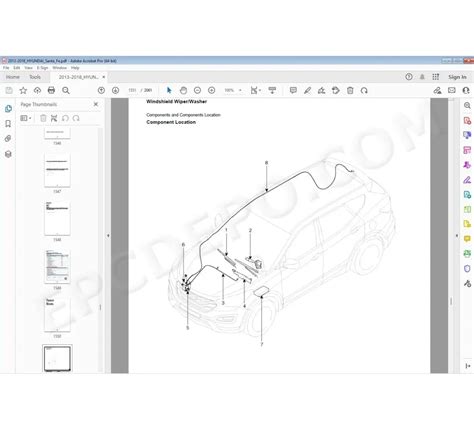The height and width of the screenshot is (430, 474).
Task: Open the Protect shield tool in right pane
Action: 467,269
